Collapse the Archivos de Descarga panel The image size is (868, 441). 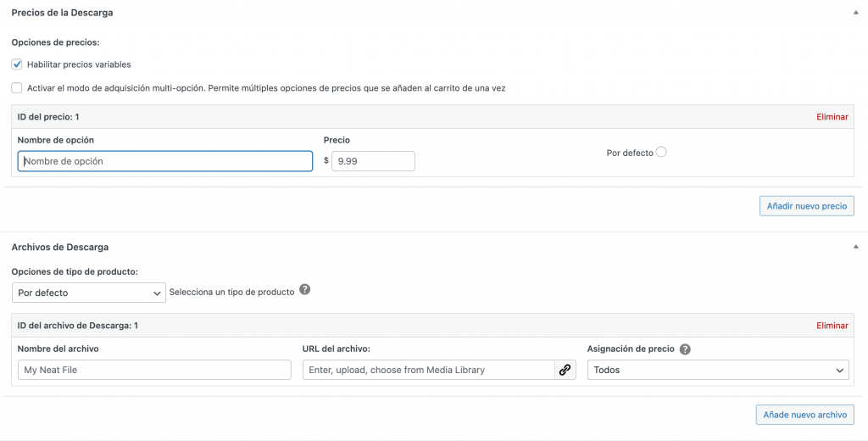[x=855, y=247]
